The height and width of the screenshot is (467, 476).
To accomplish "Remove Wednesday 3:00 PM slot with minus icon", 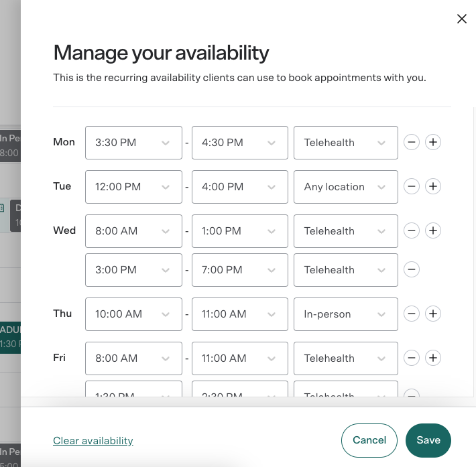I will [412, 270].
